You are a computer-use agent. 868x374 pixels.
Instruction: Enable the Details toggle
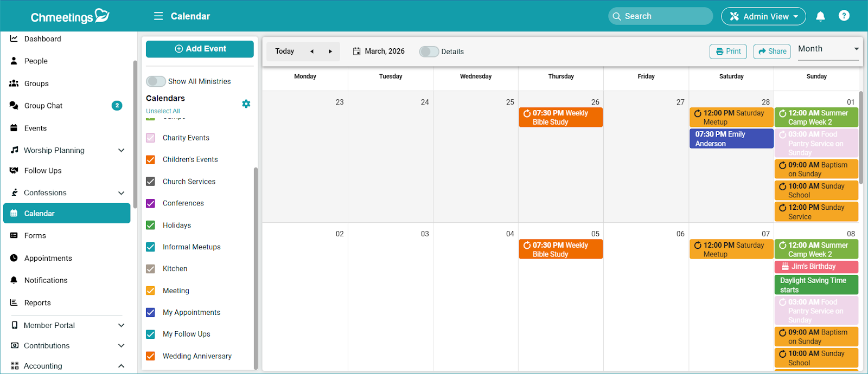click(429, 51)
